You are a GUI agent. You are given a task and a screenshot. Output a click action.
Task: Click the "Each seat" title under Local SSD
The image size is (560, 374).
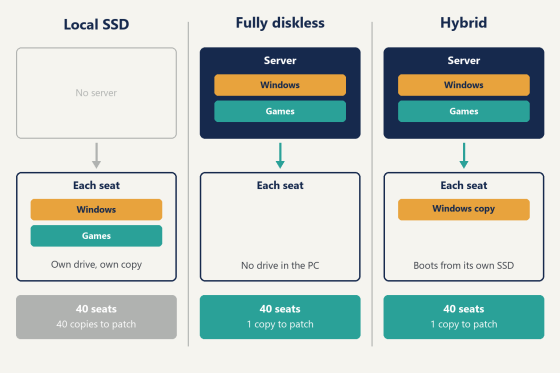96,185
